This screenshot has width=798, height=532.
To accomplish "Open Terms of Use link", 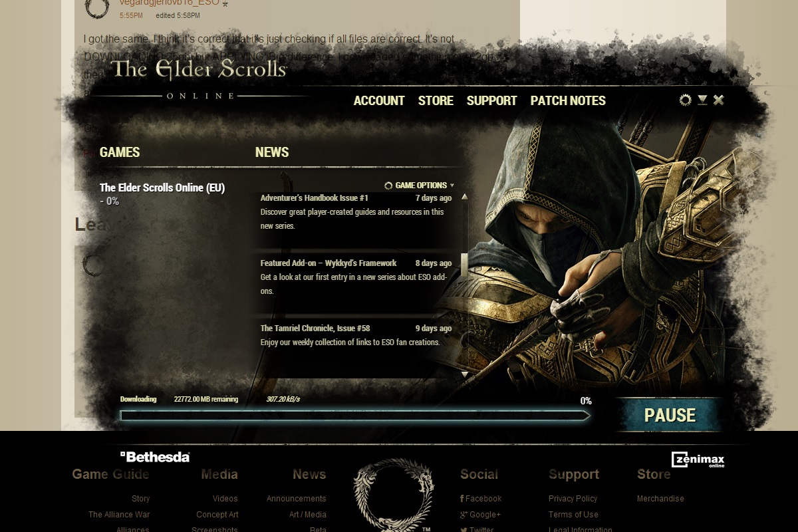I will coord(573,515).
